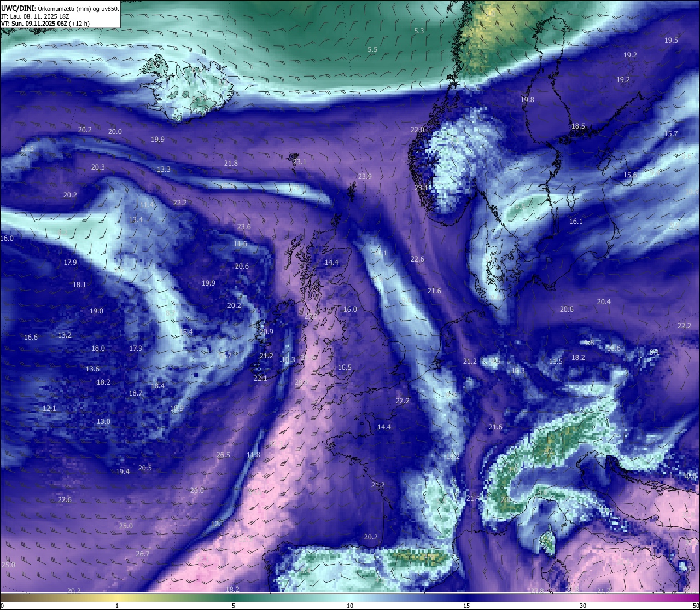Click the colour scale tick labelled 5
700x610 pixels.
click(x=234, y=606)
